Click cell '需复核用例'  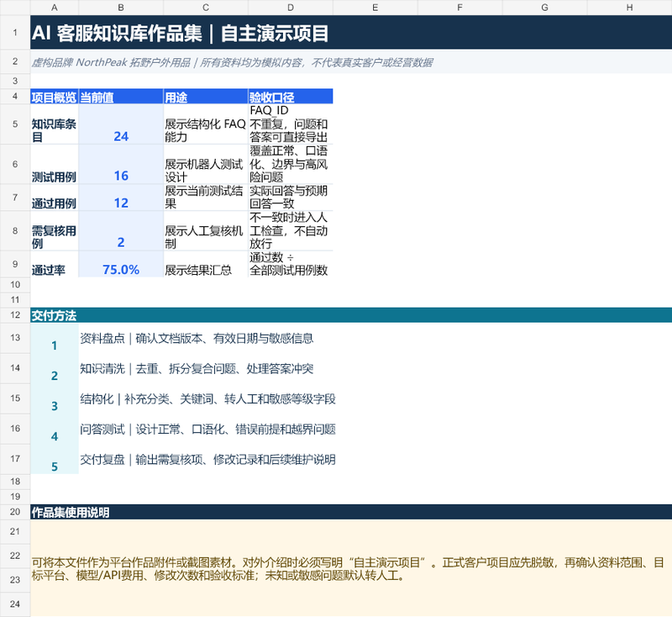click(x=55, y=230)
